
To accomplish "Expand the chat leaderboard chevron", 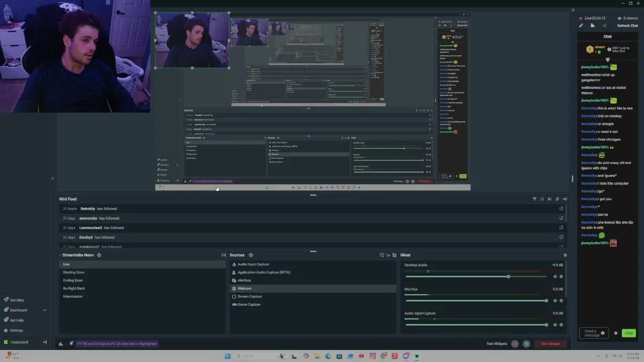I will pos(607,59).
